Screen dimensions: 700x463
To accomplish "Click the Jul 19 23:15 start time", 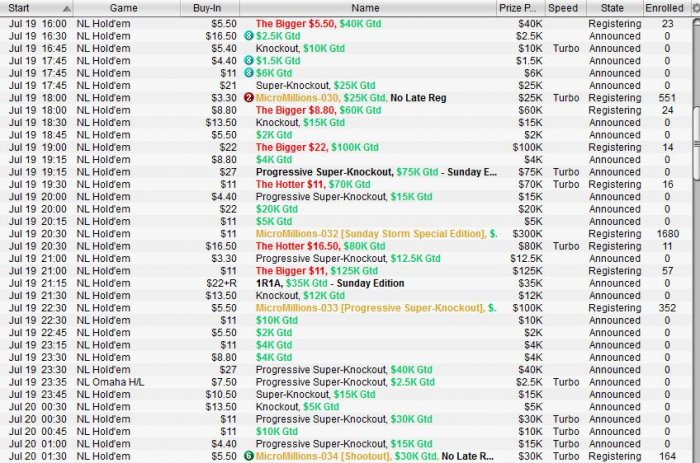I will 38,345.
